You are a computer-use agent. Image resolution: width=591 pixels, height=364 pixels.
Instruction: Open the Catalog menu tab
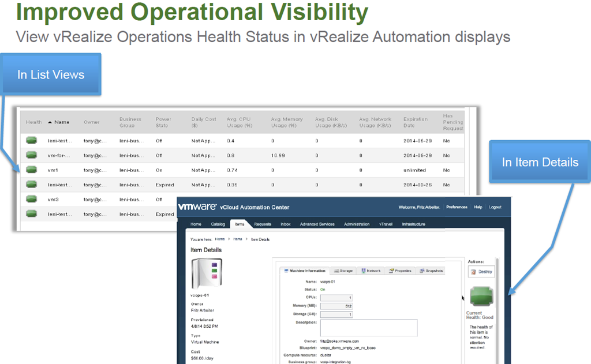[x=218, y=224]
